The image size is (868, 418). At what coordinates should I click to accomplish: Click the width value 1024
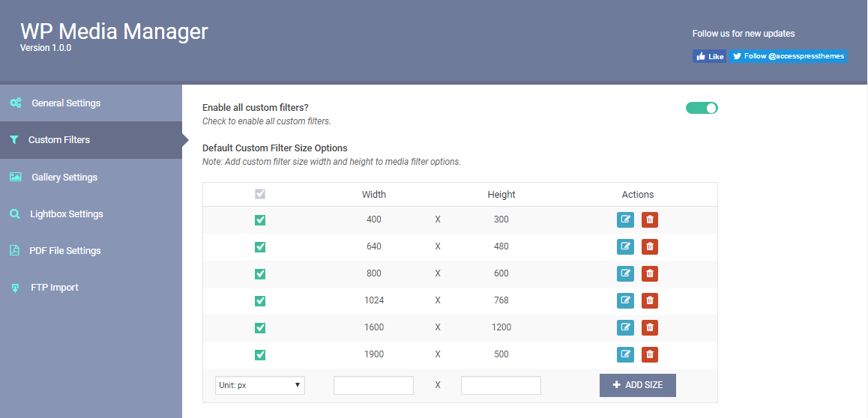[374, 300]
